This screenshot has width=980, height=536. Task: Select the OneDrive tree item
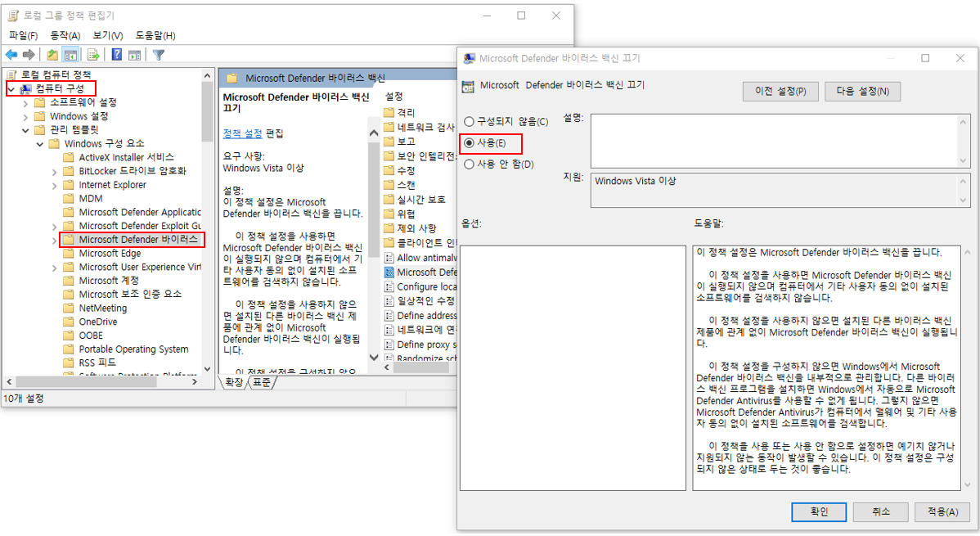click(x=98, y=322)
